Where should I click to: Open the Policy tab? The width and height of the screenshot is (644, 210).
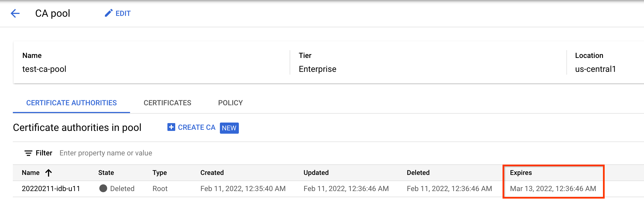[230, 103]
